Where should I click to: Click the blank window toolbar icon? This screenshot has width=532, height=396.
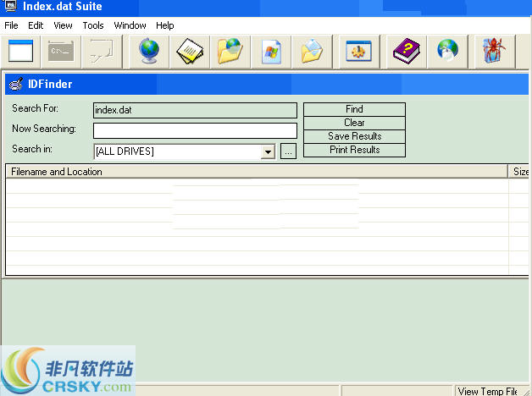[20, 51]
